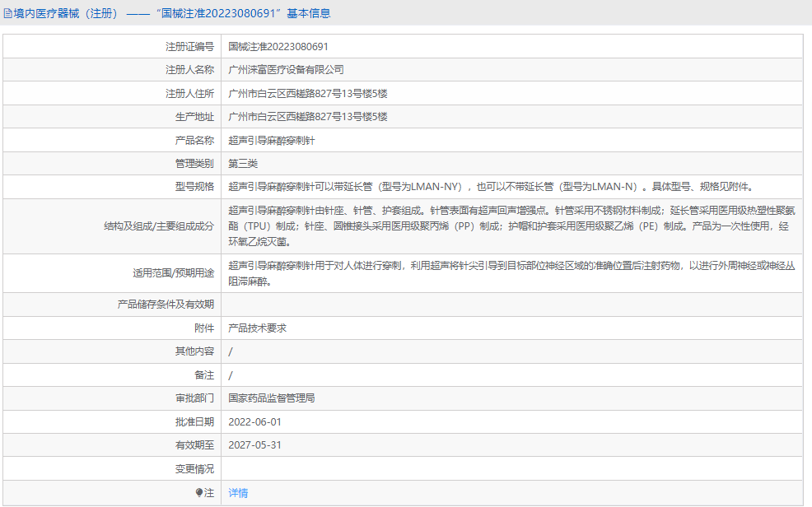Click the address value in the 生产地址 row
812x507 pixels.
click(308, 117)
